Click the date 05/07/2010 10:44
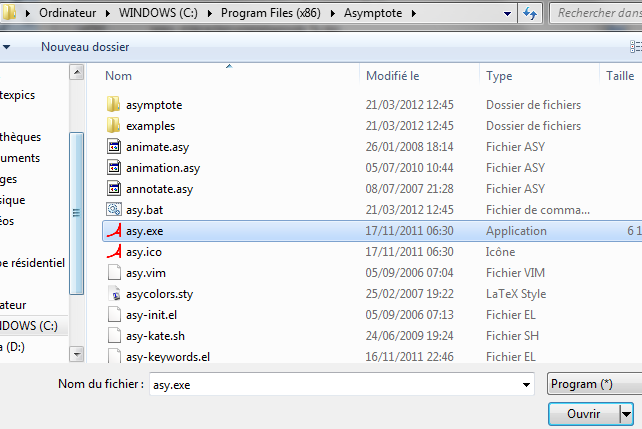Screen dimensions: 642x429 coord(409,168)
